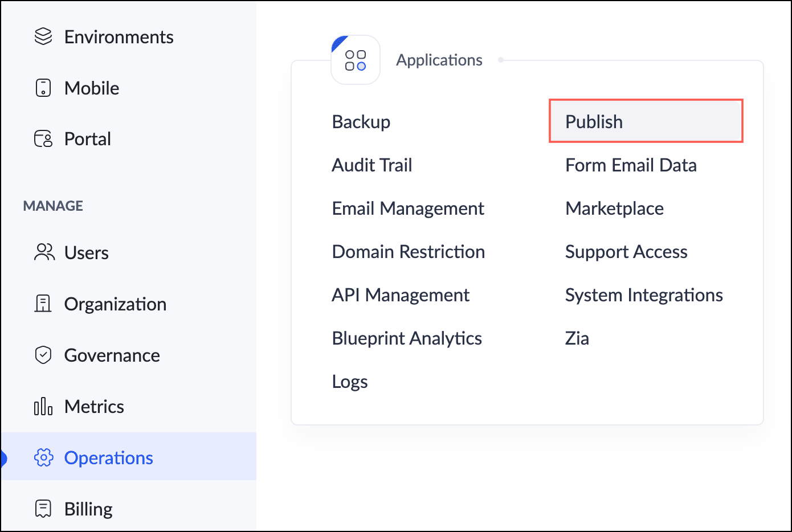View Blueprint Analytics
The height and width of the screenshot is (532, 792).
click(x=407, y=338)
